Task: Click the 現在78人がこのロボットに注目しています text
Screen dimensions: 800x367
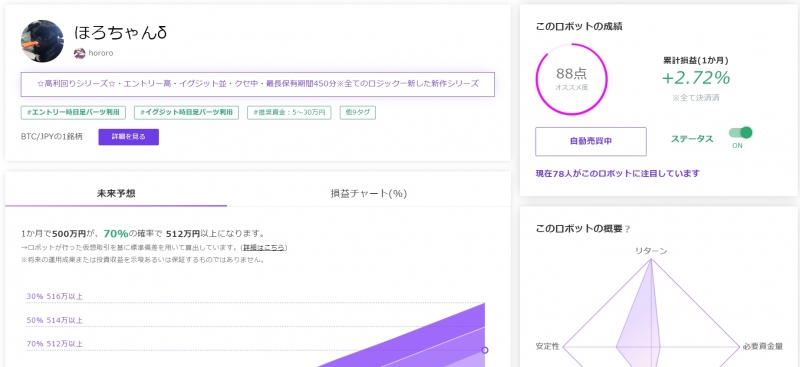Action: point(617,174)
